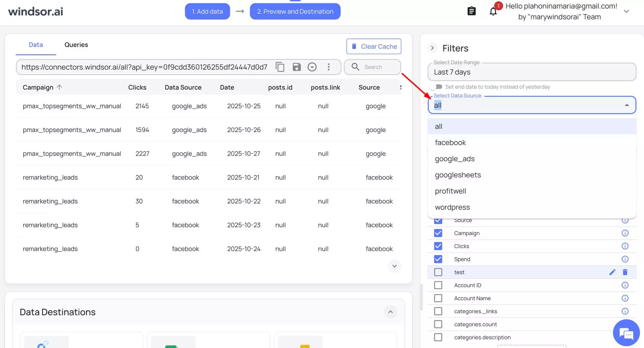
Task: Click the save icon beside the URL
Action: pyautogui.click(x=296, y=67)
